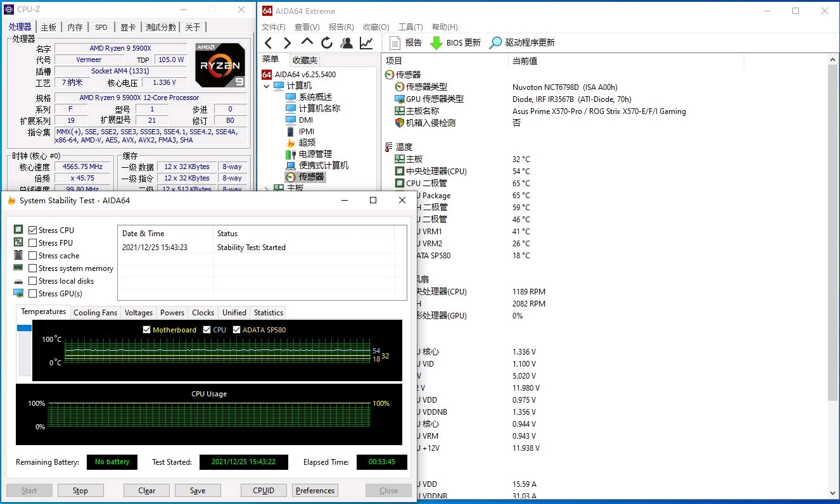Select 便携式计算机 in AIDA64 tree

(x=323, y=165)
